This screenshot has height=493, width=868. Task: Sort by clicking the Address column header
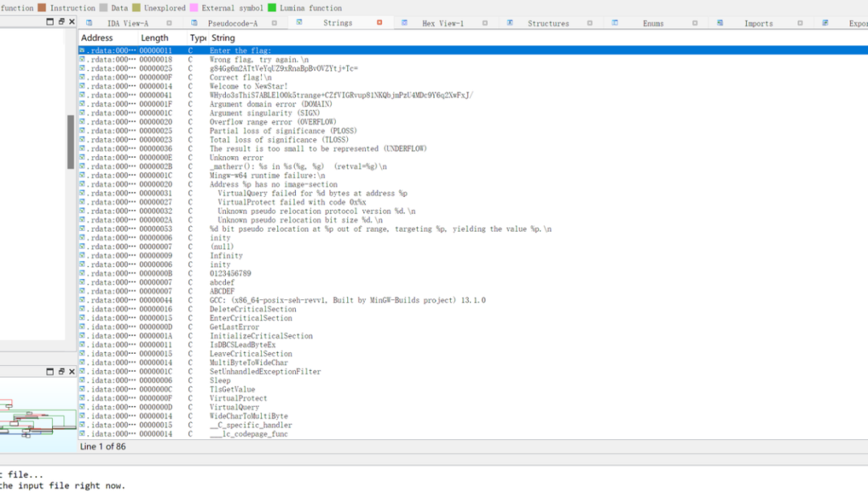98,37
